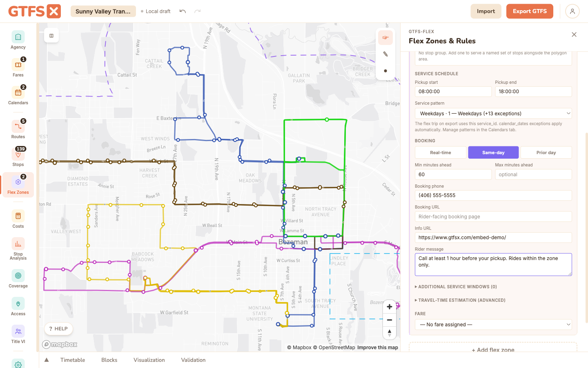The image size is (588, 368).
Task: Open the Sunny Valley Transit project selector
Action: pyautogui.click(x=103, y=11)
